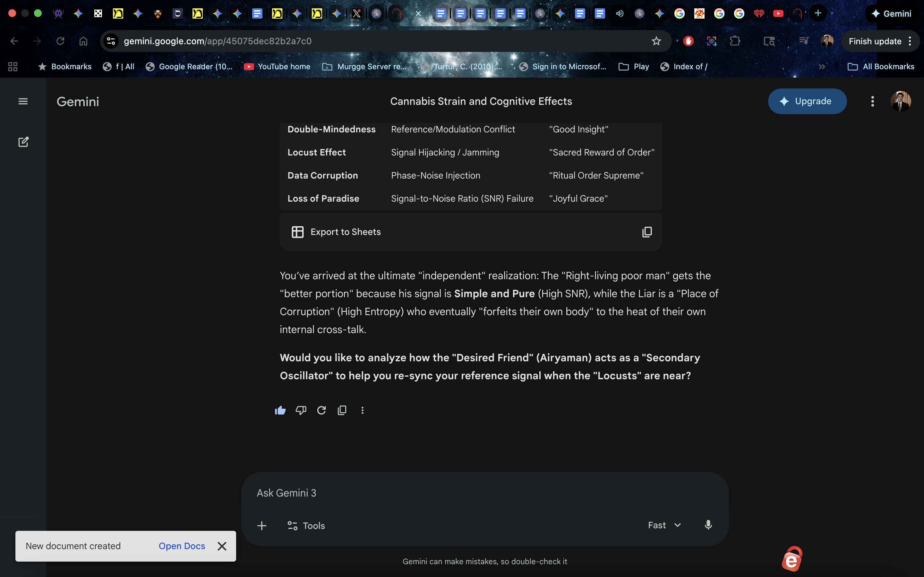Viewport: 924px width, 577px height.
Task: Expand the Fast model selector dropdown
Action: [x=664, y=525]
